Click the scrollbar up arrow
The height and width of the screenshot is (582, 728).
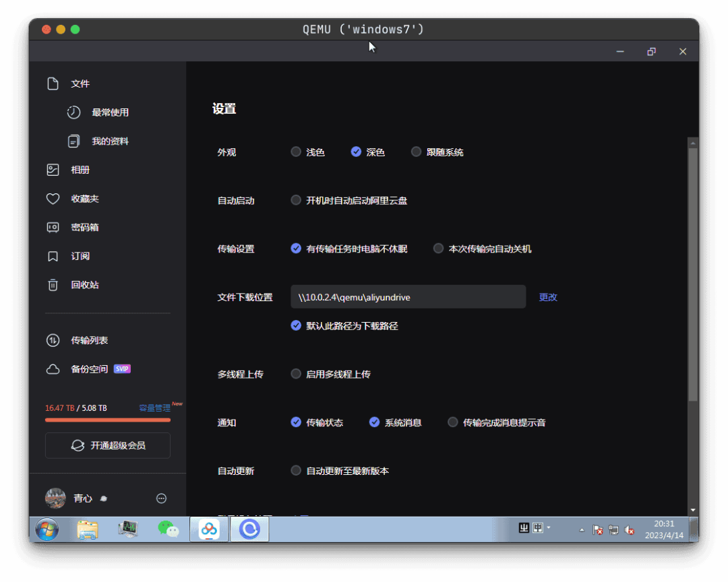coord(693,143)
